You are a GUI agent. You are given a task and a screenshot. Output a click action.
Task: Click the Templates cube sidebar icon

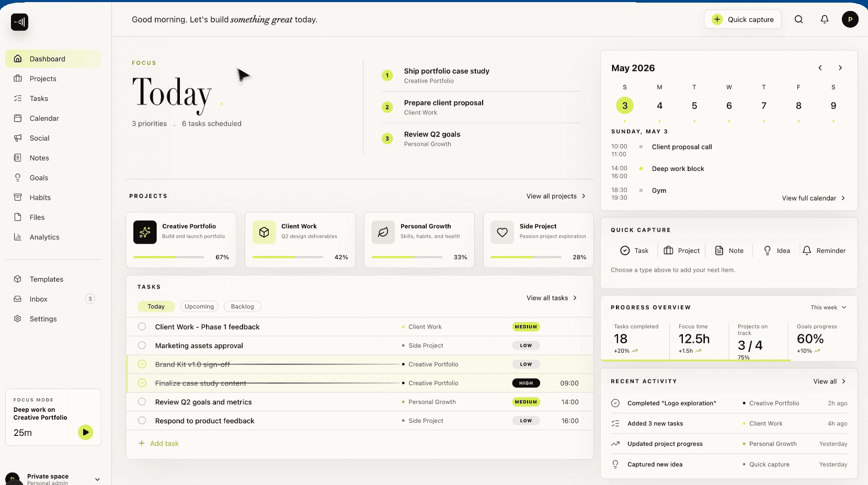click(x=18, y=279)
